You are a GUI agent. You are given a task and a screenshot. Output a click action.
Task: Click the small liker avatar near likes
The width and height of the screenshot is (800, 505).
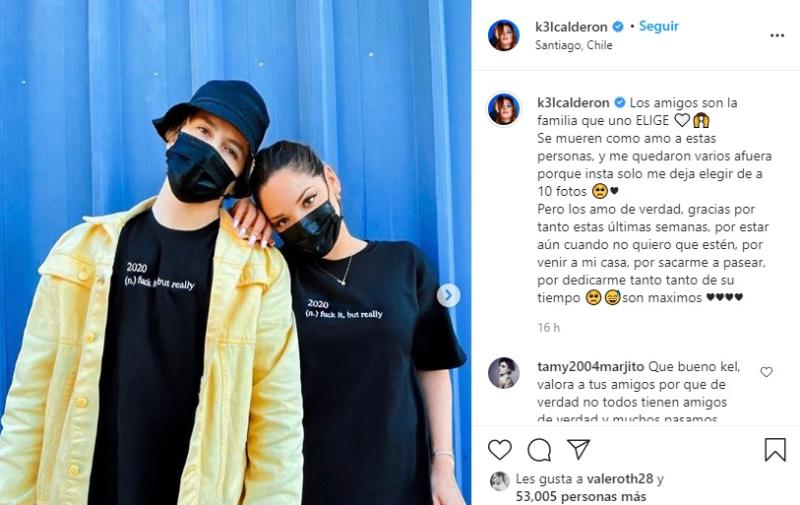pos(499,481)
